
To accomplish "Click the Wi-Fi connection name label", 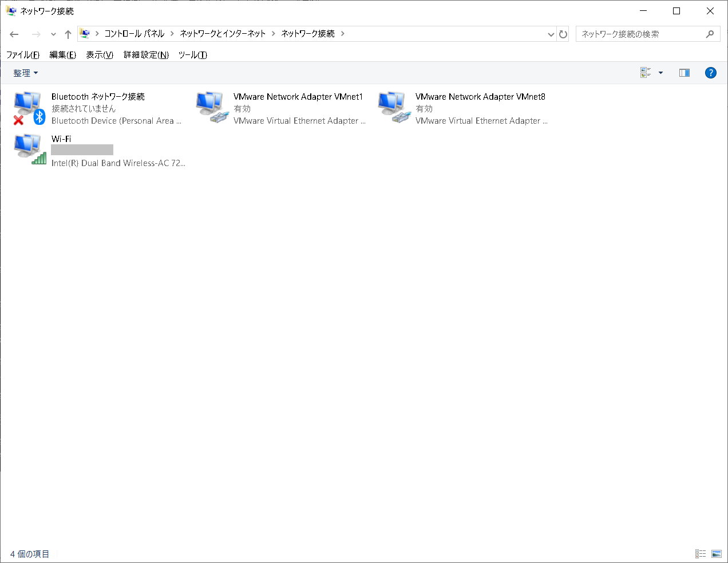I will point(61,139).
